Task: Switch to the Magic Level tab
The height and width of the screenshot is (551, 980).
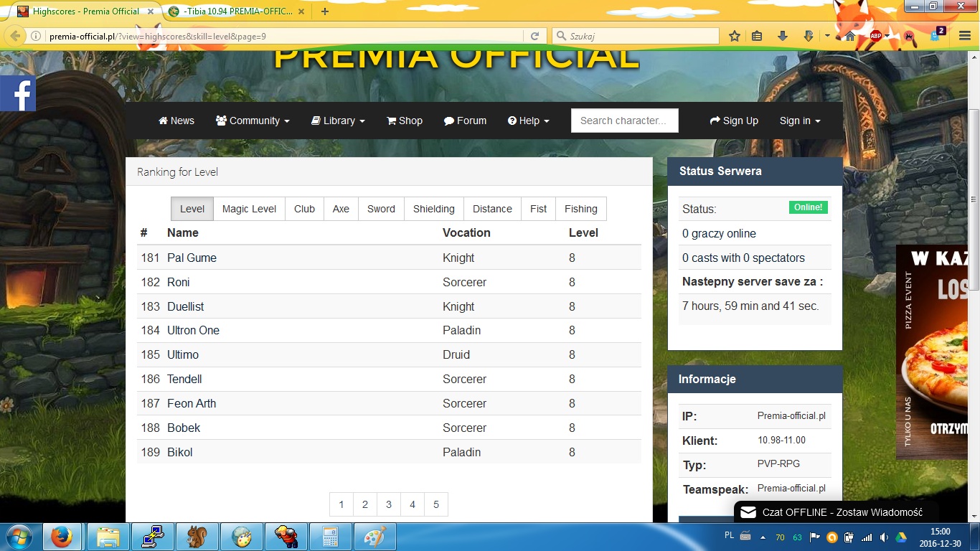Action: 249,209
